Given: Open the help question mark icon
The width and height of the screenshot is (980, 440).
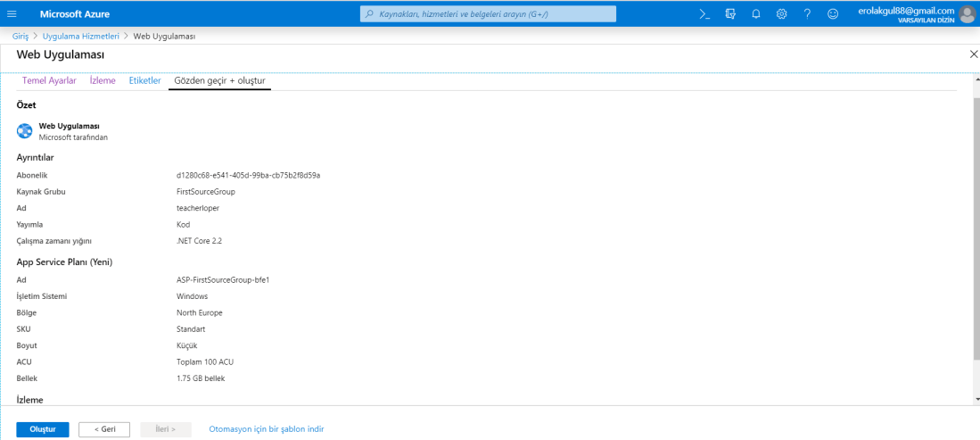Looking at the screenshot, I should click(807, 13).
